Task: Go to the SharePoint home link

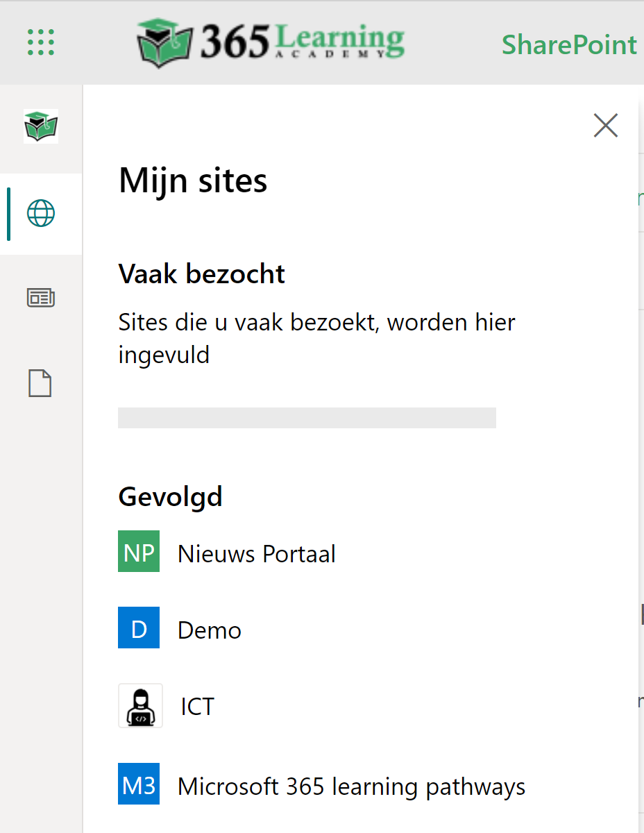Action: click(569, 44)
